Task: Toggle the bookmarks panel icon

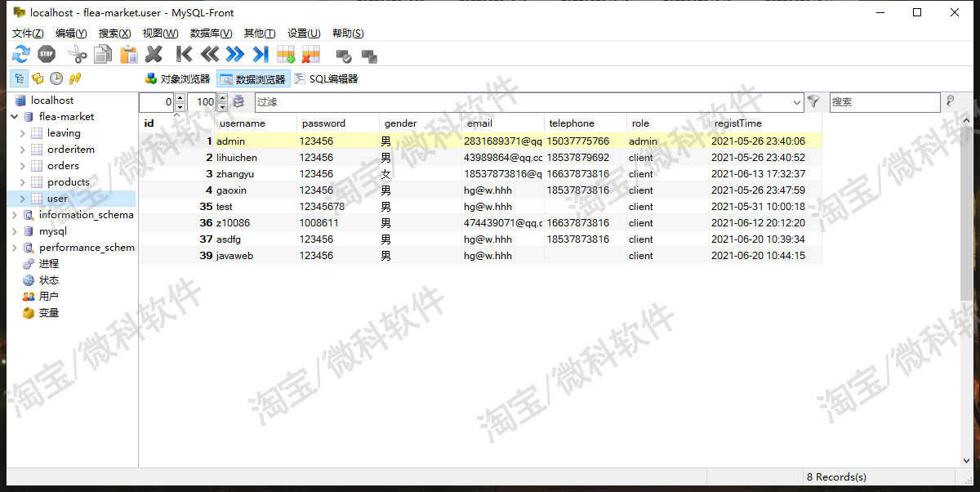Action: point(38,78)
